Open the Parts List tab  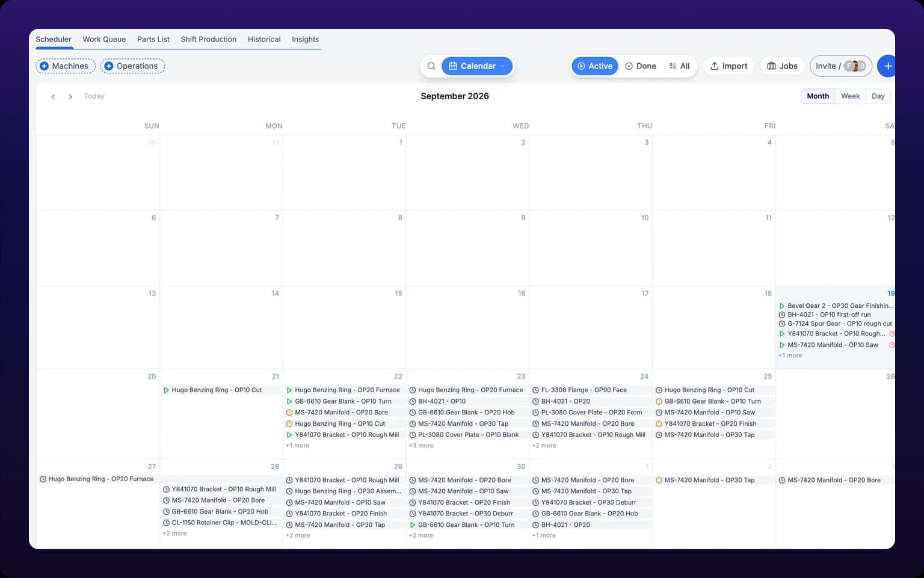click(x=153, y=39)
